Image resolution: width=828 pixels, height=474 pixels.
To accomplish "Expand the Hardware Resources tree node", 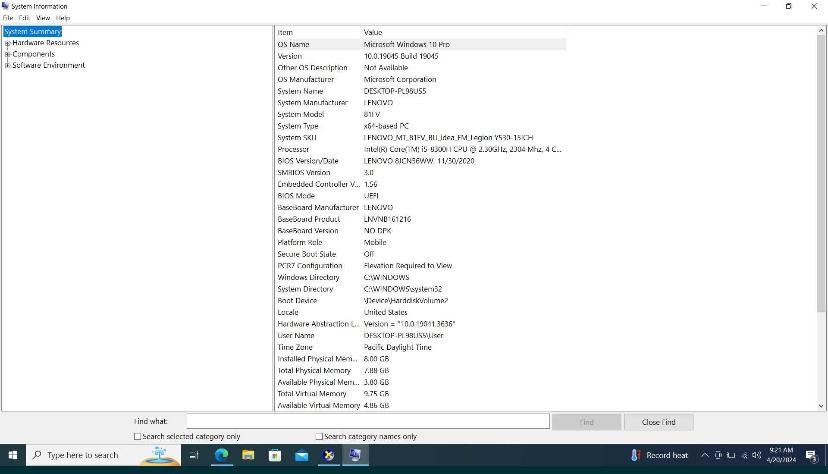I will click(x=7, y=43).
